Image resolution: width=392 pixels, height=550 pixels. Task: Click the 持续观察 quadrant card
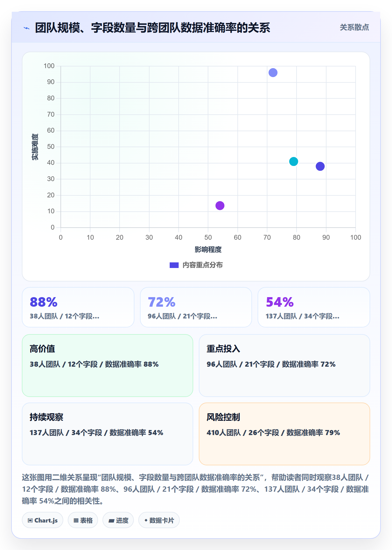(108, 434)
